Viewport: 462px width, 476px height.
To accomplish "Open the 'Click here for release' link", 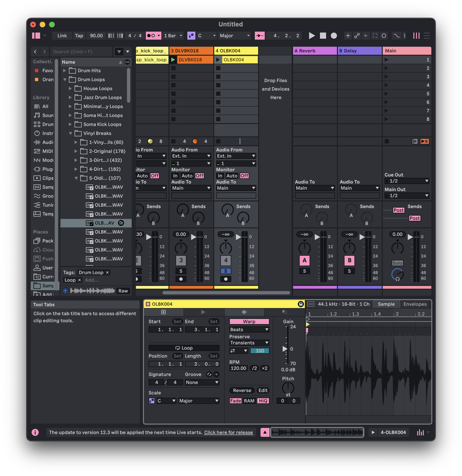I will pyautogui.click(x=228, y=432).
